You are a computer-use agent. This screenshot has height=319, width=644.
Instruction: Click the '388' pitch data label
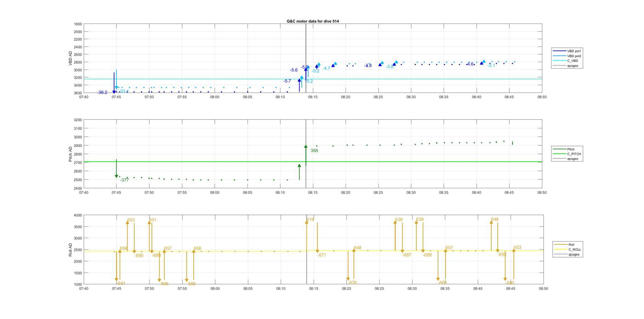pos(314,151)
